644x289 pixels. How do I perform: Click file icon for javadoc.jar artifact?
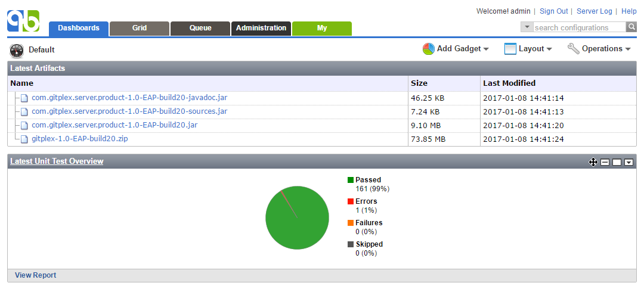coord(24,98)
